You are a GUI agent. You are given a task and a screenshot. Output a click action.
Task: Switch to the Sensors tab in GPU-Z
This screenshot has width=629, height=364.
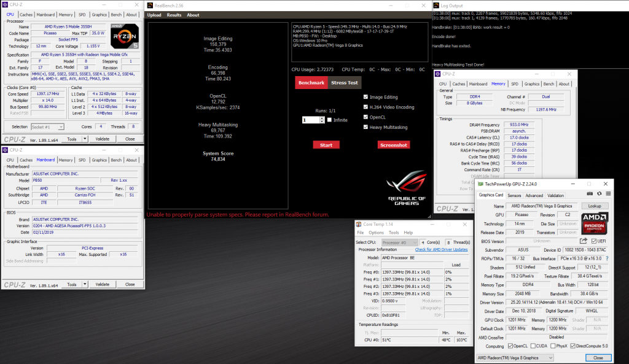click(514, 196)
